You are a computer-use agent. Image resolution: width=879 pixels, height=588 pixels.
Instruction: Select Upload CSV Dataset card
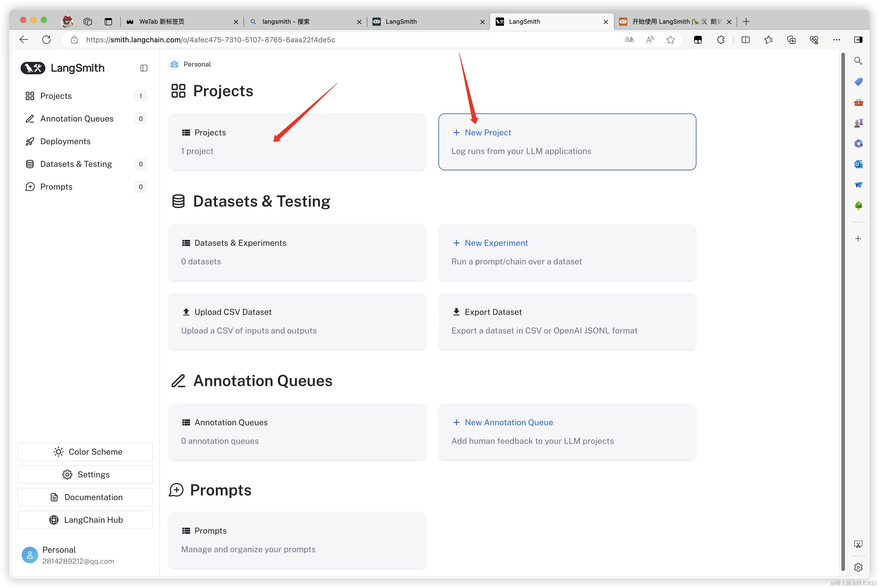pos(297,321)
